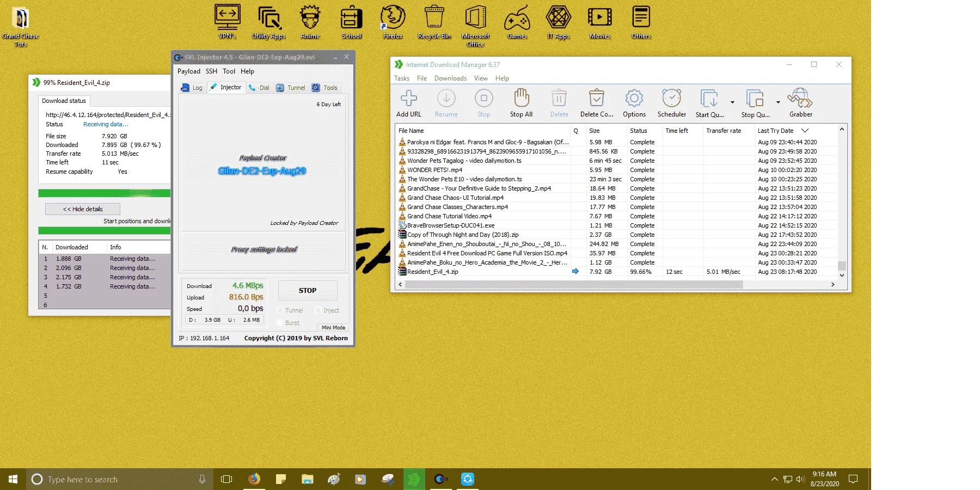Click Mini Mode button in SVL Injector
This screenshot has height=490, width=980.
coord(333,327)
